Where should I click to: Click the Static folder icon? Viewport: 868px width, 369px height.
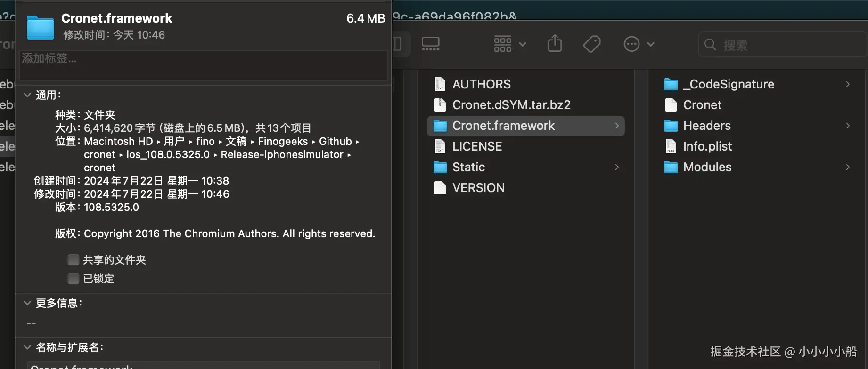tap(440, 167)
